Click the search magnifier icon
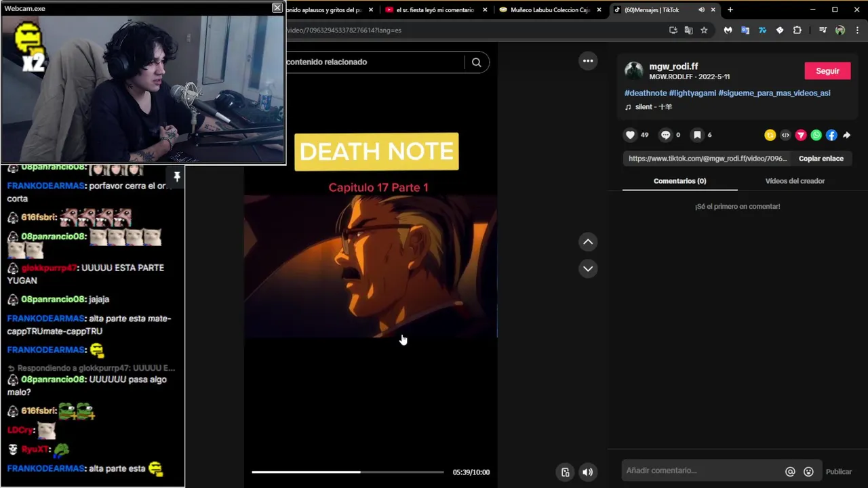Viewport: 868px width, 488px height. tap(477, 62)
